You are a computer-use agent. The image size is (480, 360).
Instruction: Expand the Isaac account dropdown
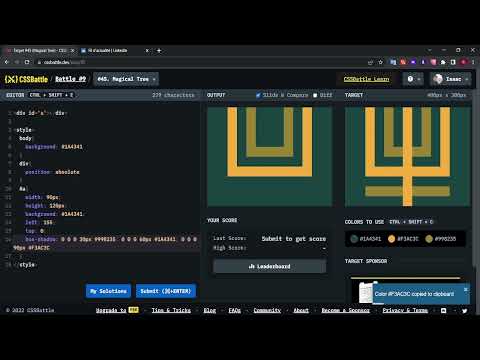467,79
